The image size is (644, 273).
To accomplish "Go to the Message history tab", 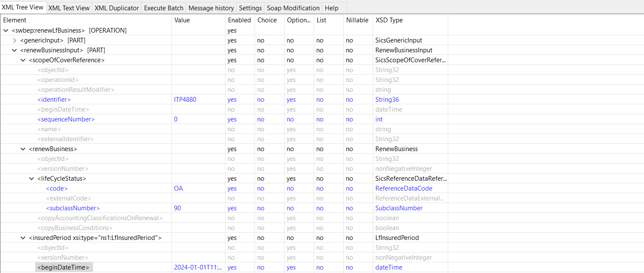I will tap(211, 8).
